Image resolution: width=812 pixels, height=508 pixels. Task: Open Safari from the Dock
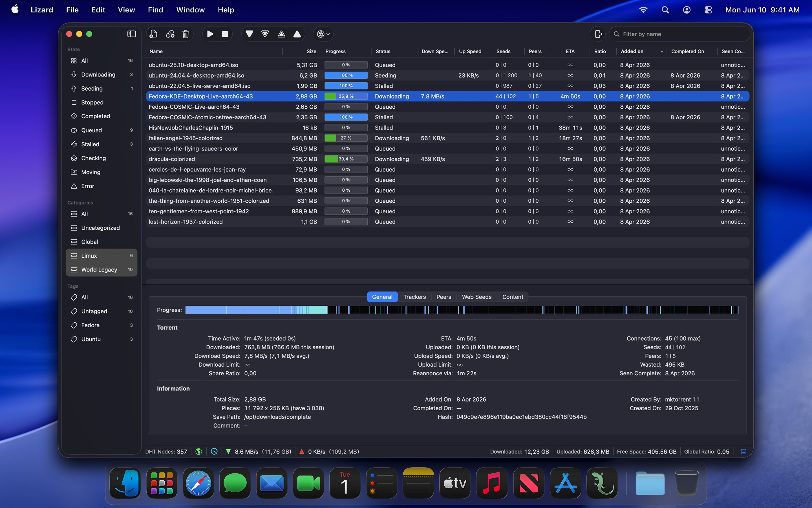[198, 483]
